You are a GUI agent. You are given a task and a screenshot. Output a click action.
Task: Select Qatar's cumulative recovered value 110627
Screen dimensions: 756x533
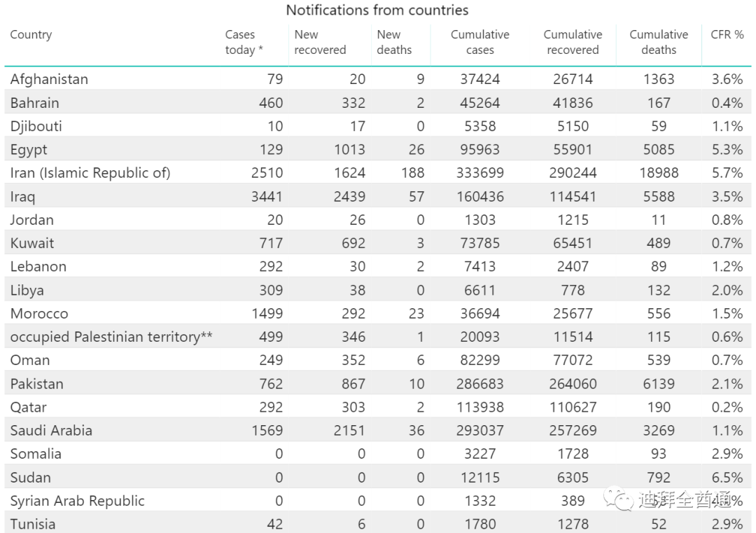pyautogui.click(x=573, y=408)
